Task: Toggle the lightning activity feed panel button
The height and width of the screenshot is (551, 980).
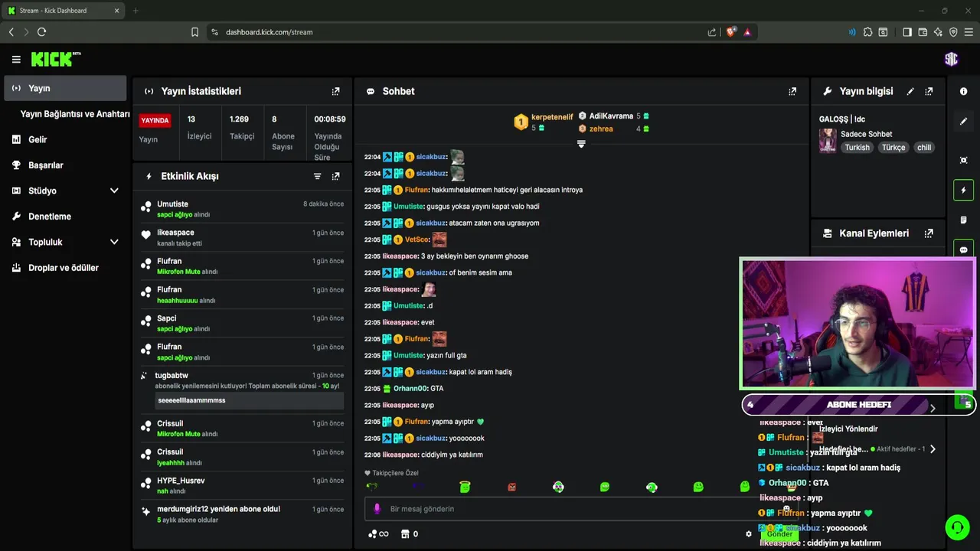Action: (x=963, y=190)
